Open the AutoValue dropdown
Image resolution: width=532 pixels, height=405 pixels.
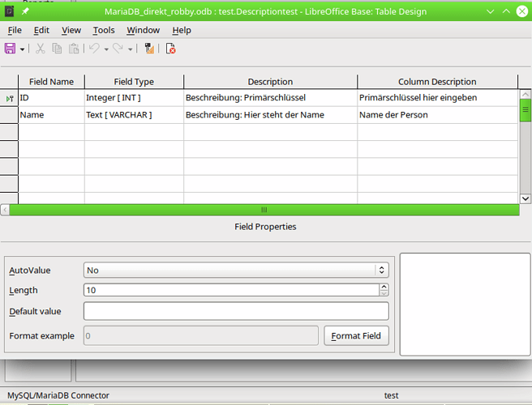point(236,270)
